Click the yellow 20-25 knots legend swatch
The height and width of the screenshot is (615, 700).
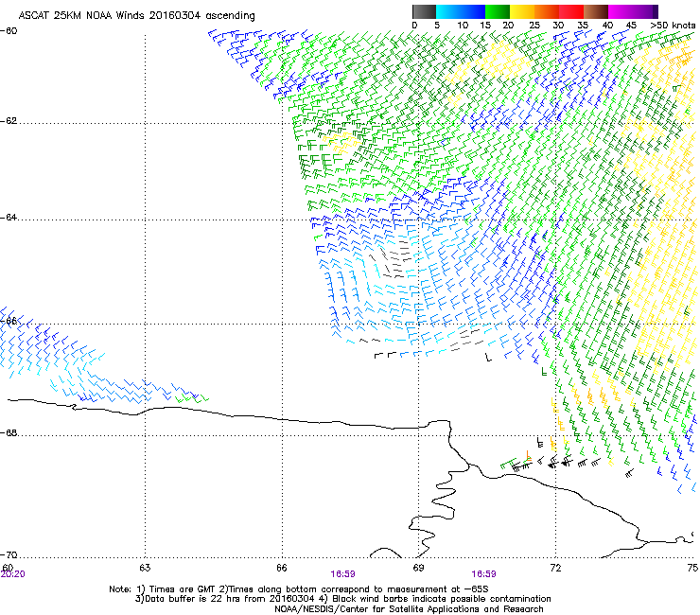click(522, 11)
